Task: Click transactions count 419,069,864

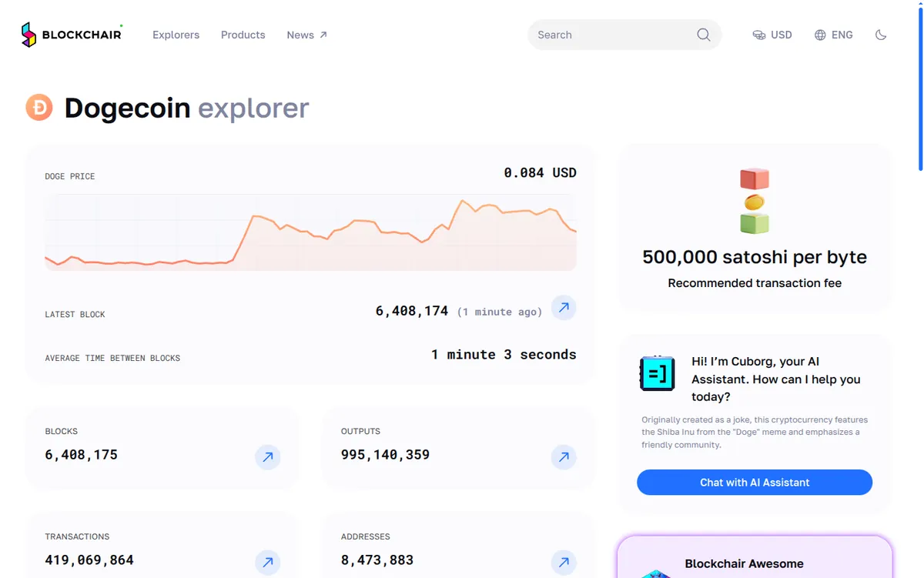Action: tap(89, 560)
